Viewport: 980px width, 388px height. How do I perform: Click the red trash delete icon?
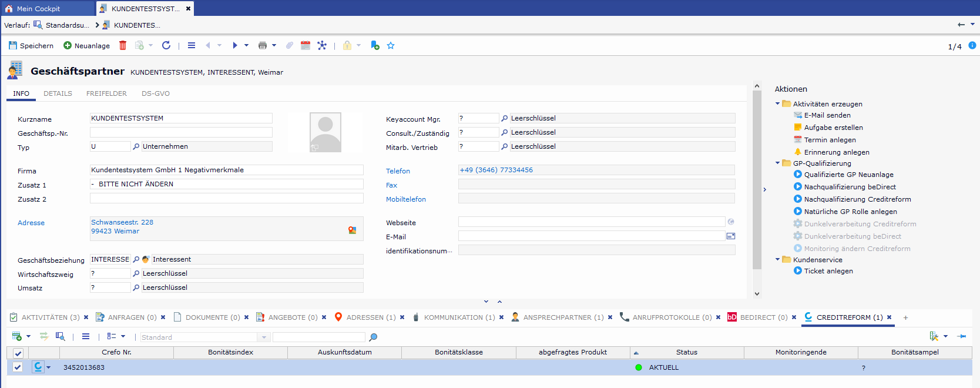coord(123,45)
